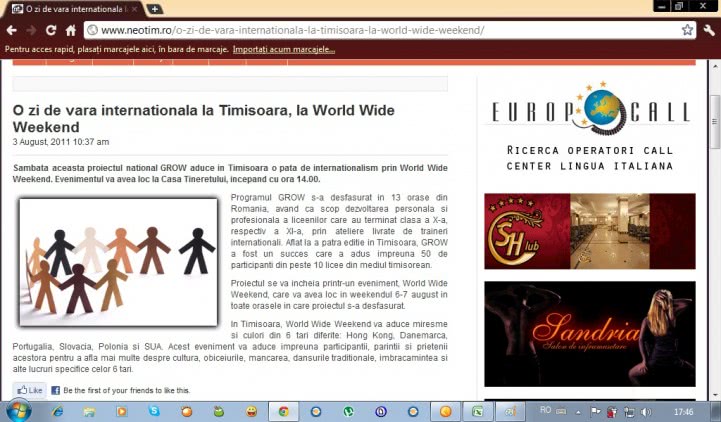Open the Chrome wrench settings menu
This screenshot has height=422, width=721.
[x=708, y=30]
